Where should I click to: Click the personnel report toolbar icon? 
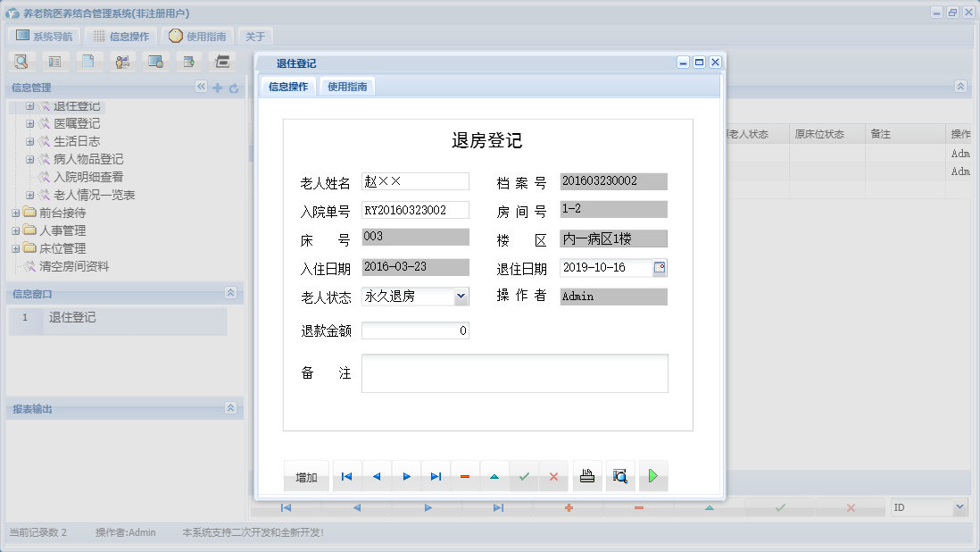click(122, 61)
